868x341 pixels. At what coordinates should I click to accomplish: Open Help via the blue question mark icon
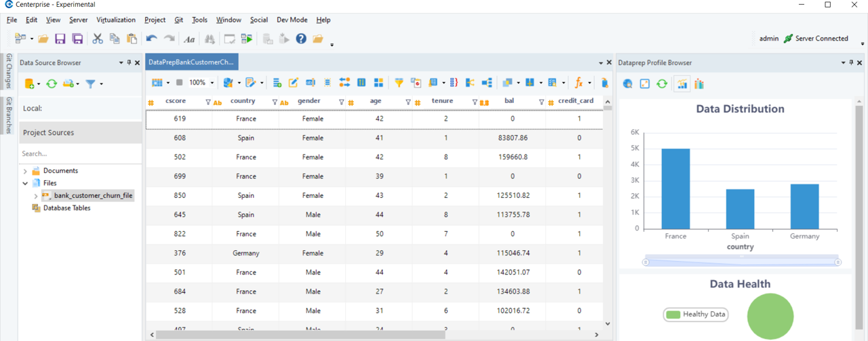click(301, 39)
